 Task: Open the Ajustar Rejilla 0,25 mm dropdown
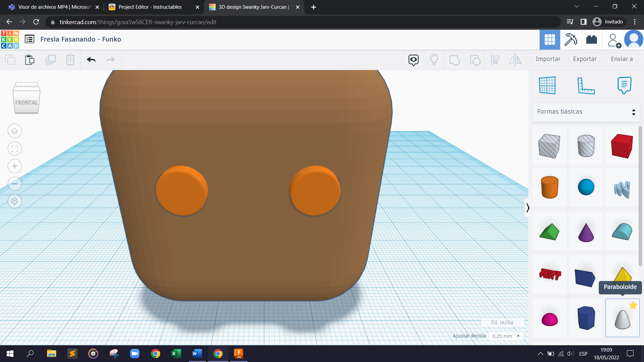click(x=506, y=336)
